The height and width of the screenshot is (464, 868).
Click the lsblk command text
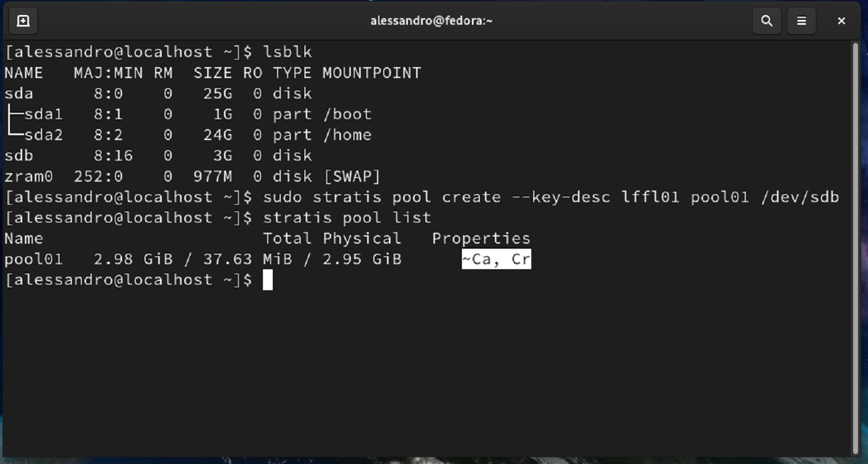click(287, 52)
